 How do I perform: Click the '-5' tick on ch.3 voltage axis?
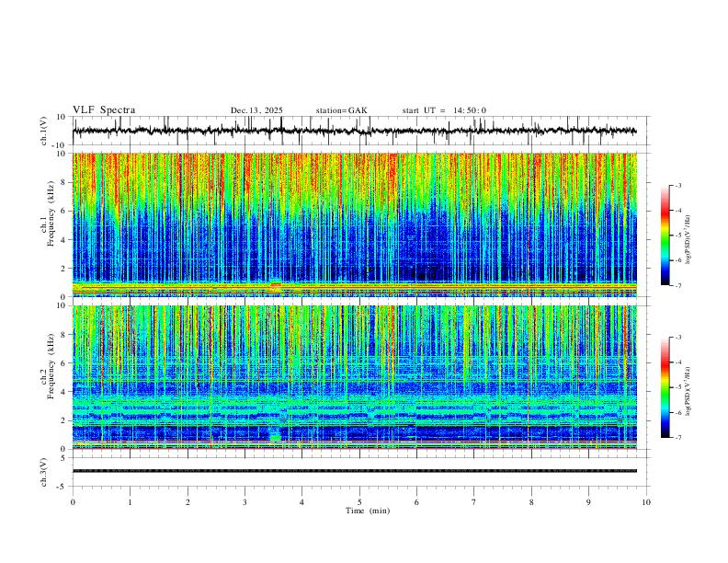click(62, 487)
